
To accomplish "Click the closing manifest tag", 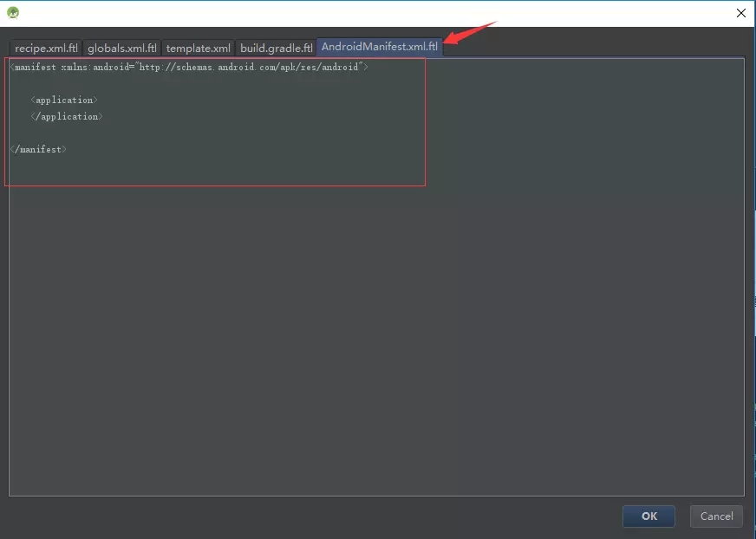I will (39, 149).
